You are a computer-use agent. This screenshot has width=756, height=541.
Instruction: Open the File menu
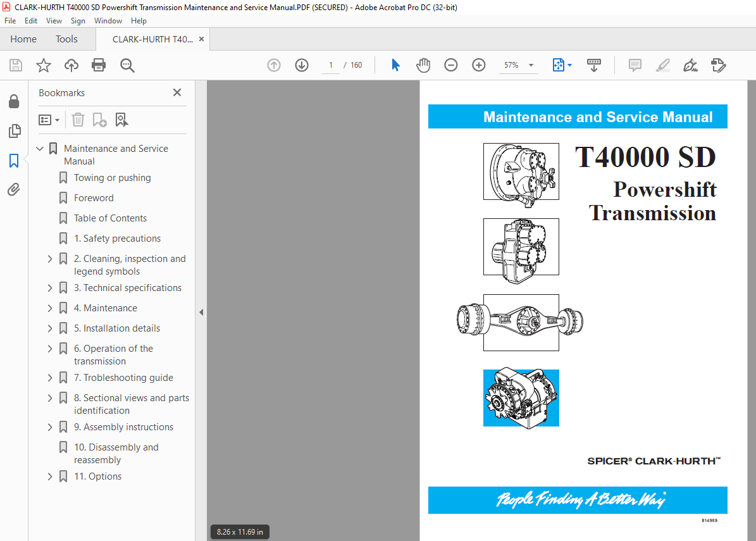click(10, 21)
